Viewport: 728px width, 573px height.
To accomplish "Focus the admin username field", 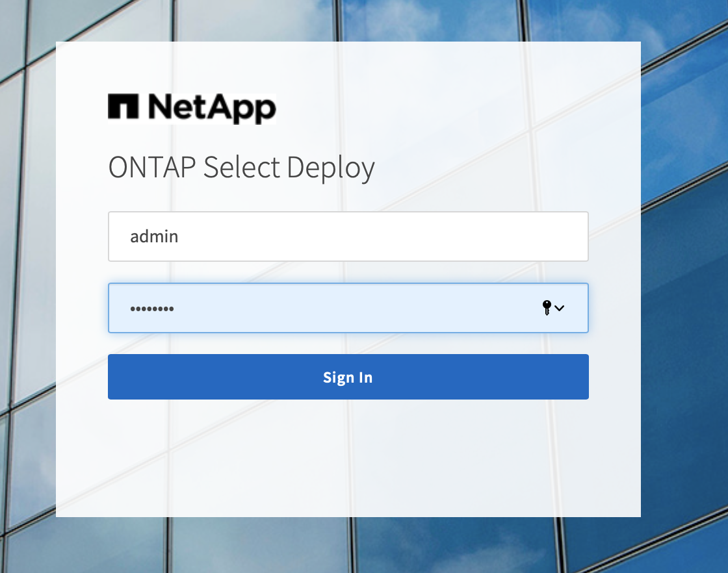I will coord(348,236).
